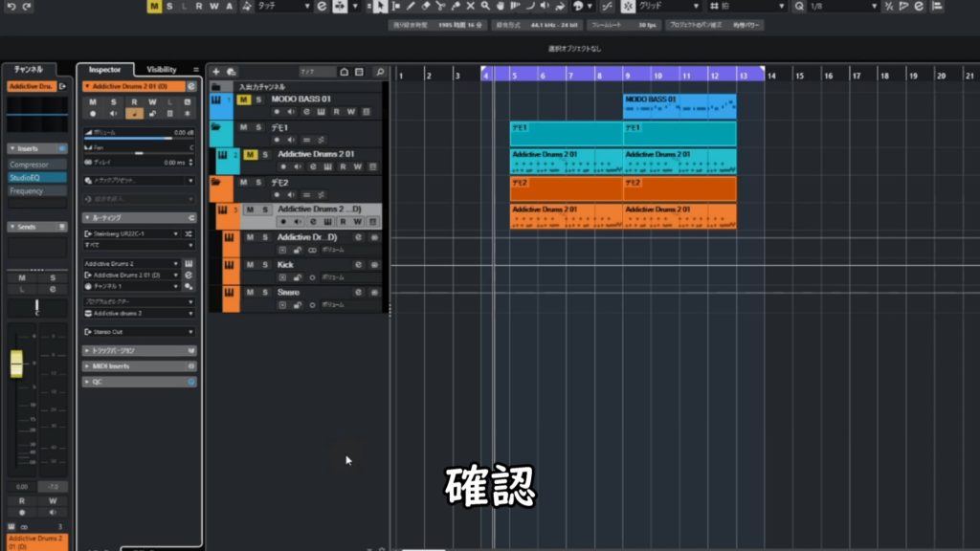
Task: Select the orange デモ2 event in timeline
Action: point(566,188)
